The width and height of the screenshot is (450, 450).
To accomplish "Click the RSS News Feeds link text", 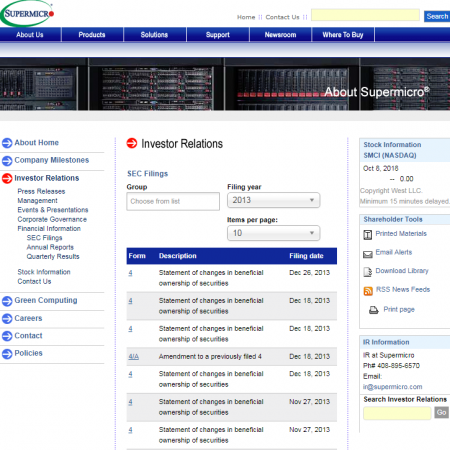I will coord(403,289).
